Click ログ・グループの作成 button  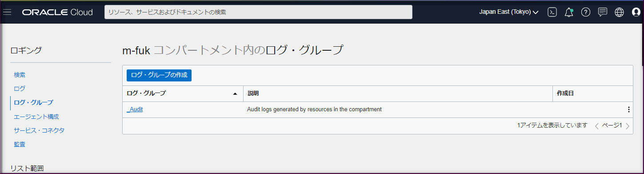coord(159,75)
